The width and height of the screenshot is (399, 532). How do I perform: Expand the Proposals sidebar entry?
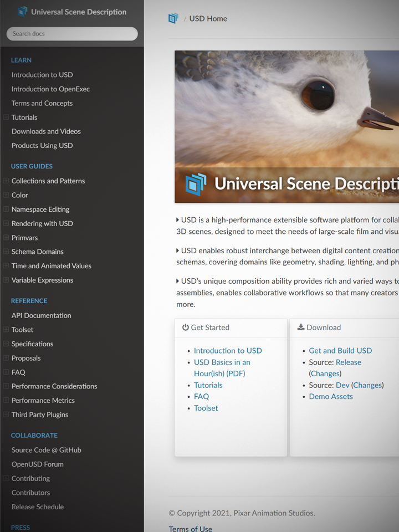click(6, 358)
